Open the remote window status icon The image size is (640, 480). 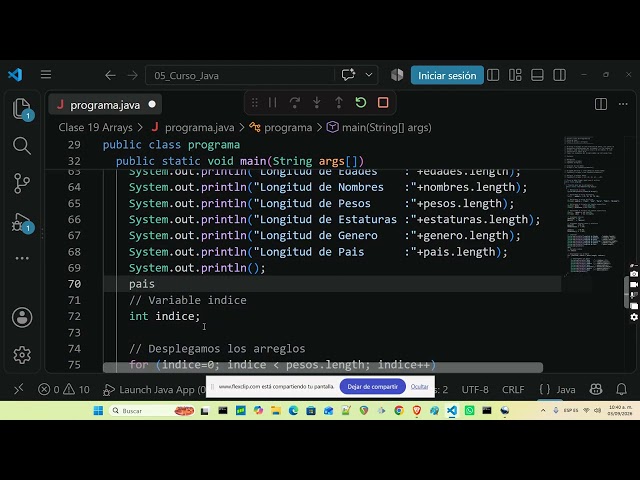tap(19, 389)
